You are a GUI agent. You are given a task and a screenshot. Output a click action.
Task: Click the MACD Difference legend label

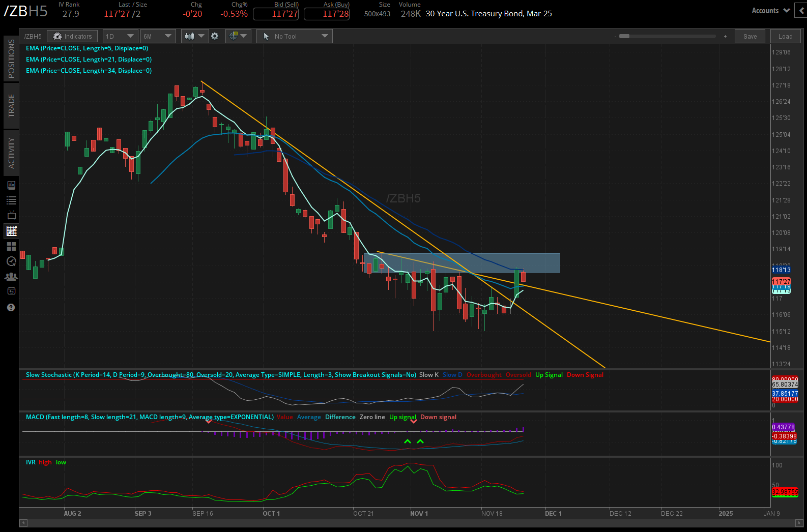pos(340,417)
